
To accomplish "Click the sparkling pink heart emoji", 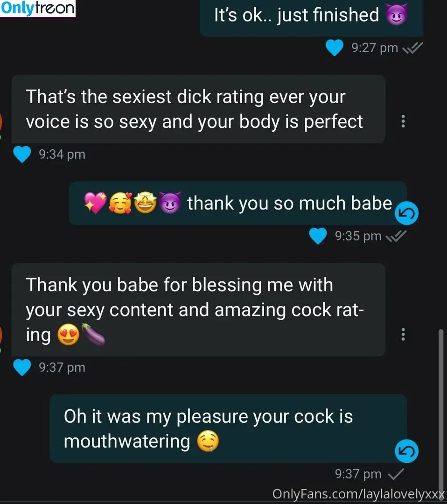I will 95,203.
